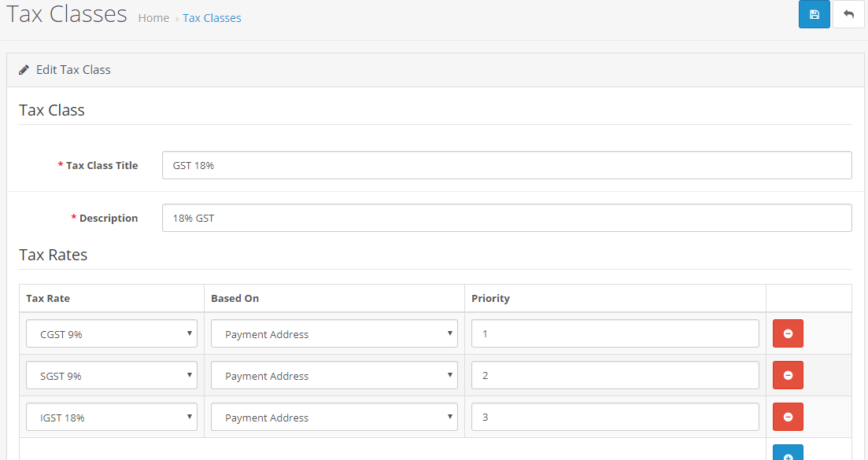Go to the Home breadcrumb link
This screenshot has width=868, height=460.
153,18
